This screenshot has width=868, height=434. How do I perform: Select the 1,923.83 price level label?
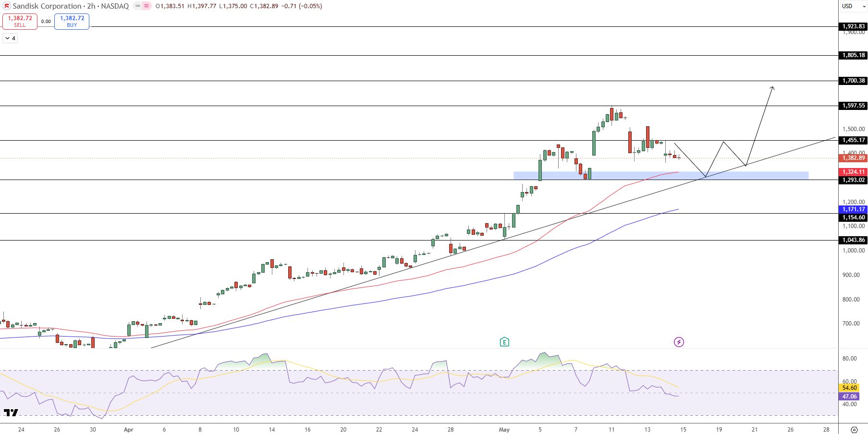tap(853, 26)
